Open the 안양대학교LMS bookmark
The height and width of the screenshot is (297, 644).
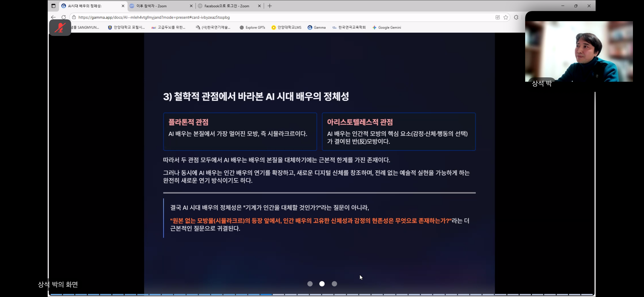click(286, 27)
